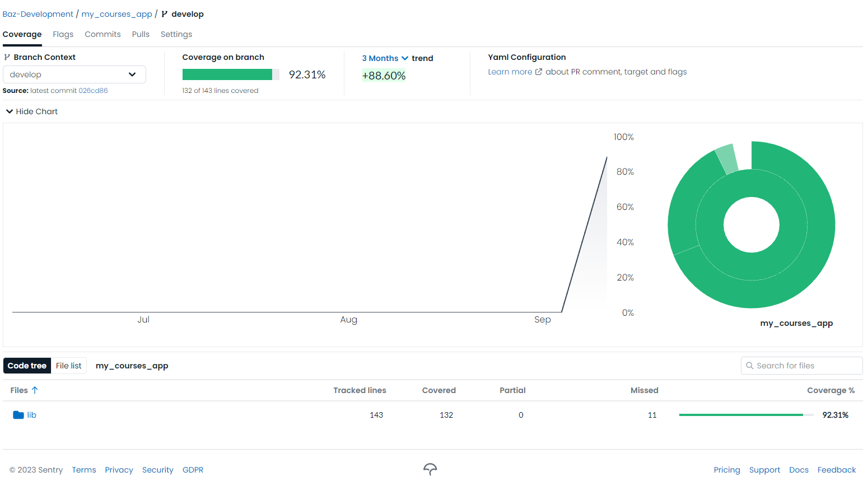Open latest commit 026cd86 link
Screen dimensions: 868x486
pyautogui.click(x=93, y=91)
